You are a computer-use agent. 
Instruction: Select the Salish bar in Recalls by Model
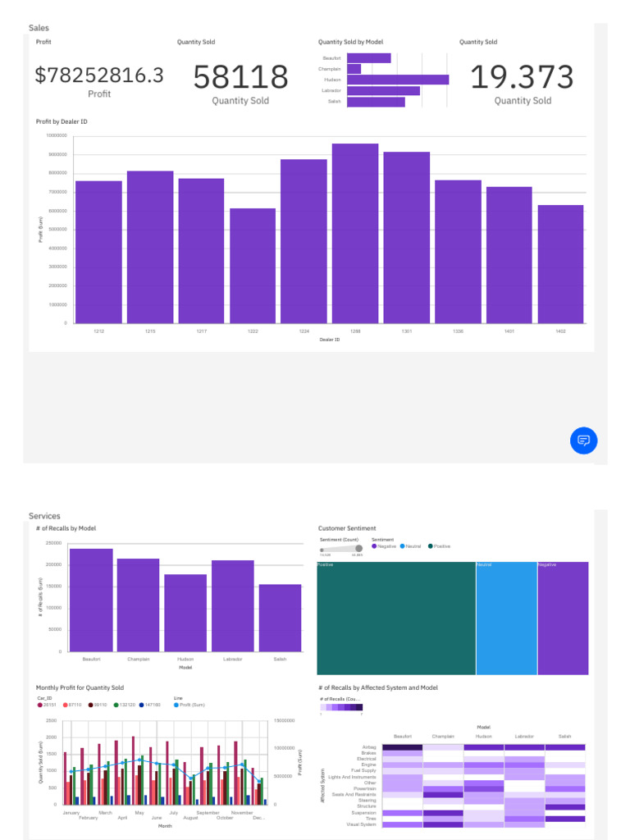tap(281, 619)
